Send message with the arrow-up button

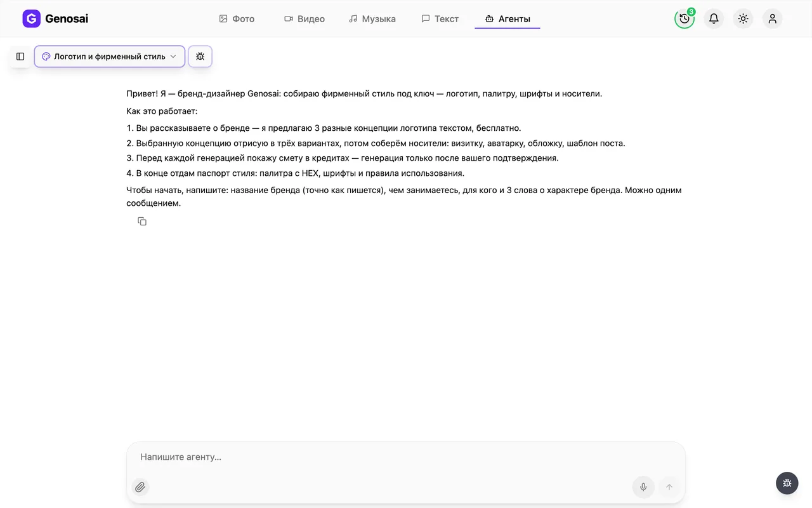pyautogui.click(x=669, y=487)
